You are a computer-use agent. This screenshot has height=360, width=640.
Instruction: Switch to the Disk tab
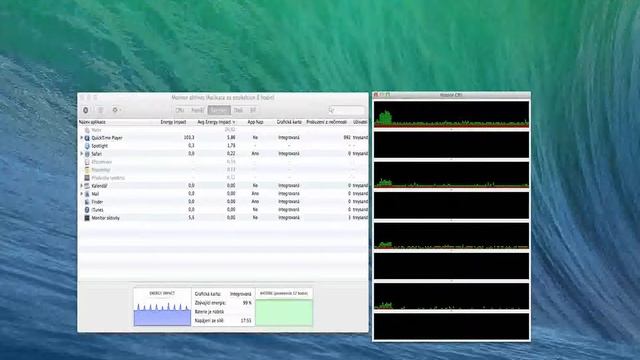238,110
